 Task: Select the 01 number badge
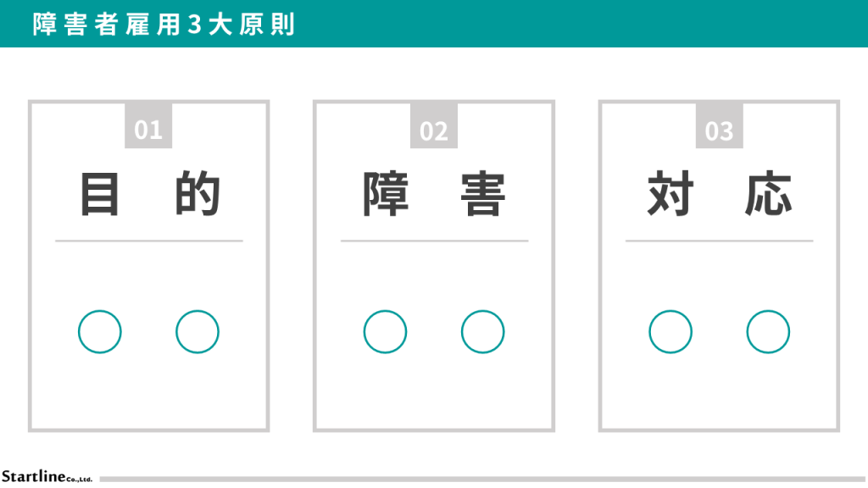(x=148, y=128)
